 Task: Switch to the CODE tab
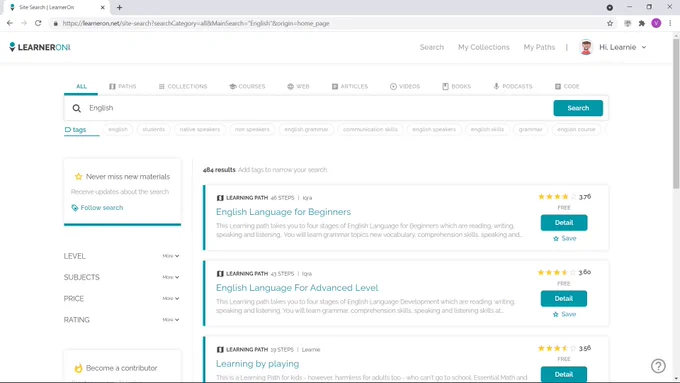(567, 86)
